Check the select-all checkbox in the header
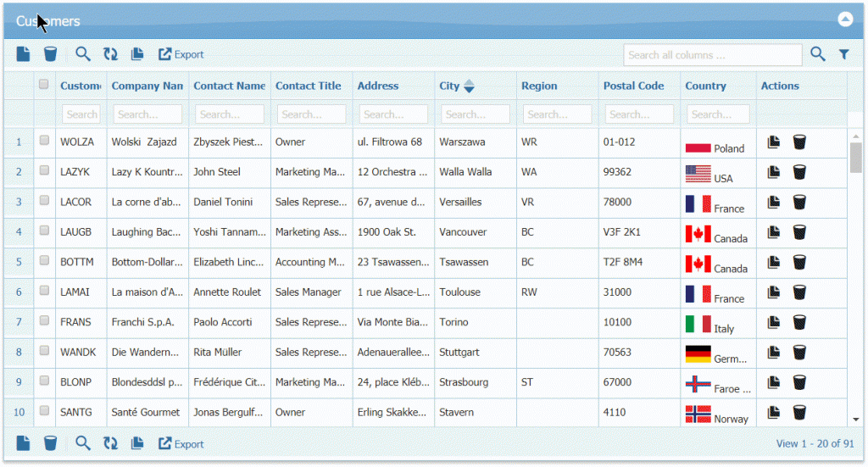 click(44, 85)
